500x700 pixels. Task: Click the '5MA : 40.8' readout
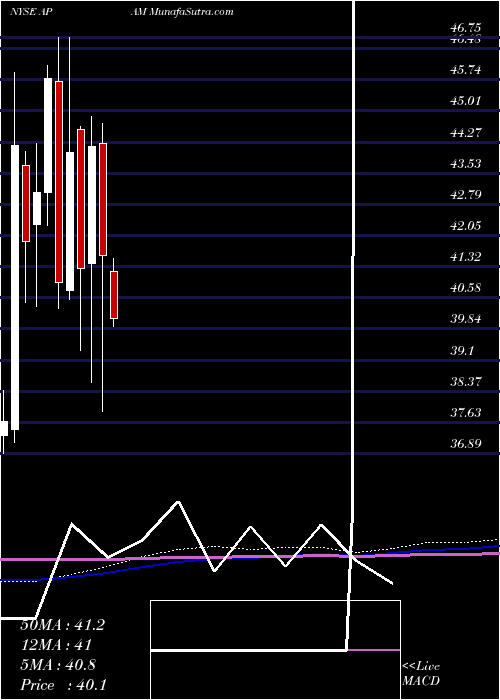point(60,665)
